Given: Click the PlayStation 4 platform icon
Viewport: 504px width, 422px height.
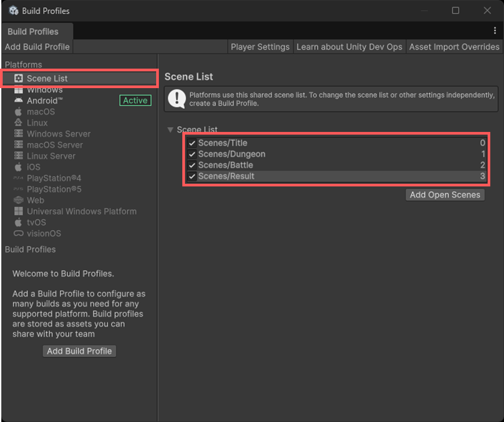Looking at the screenshot, I should coord(18,178).
